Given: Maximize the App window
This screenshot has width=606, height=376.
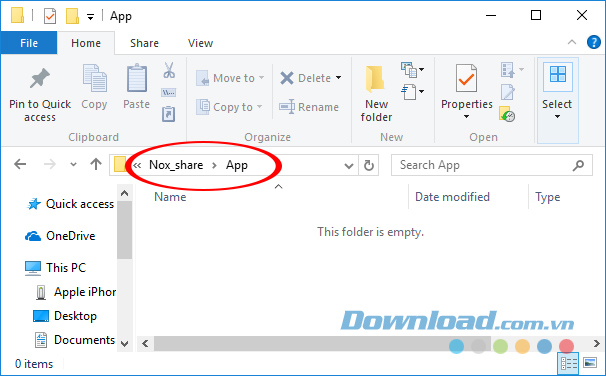Looking at the screenshot, I should [x=536, y=15].
